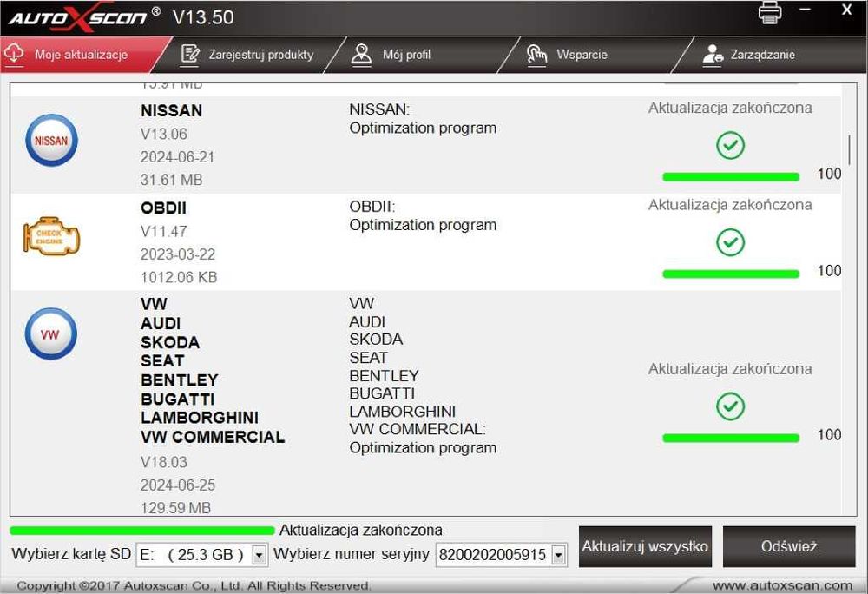Close the AutoXscan window
This screenshot has height=594, width=868.
coord(846,10)
